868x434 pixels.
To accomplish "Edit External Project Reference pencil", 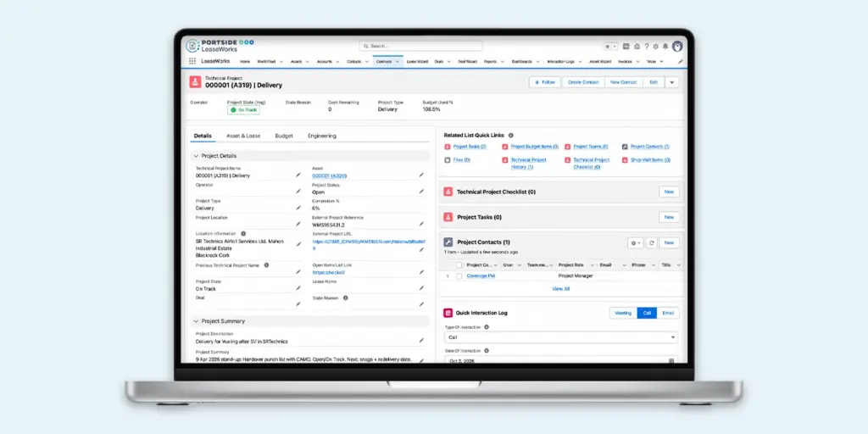I will [x=421, y=224].
